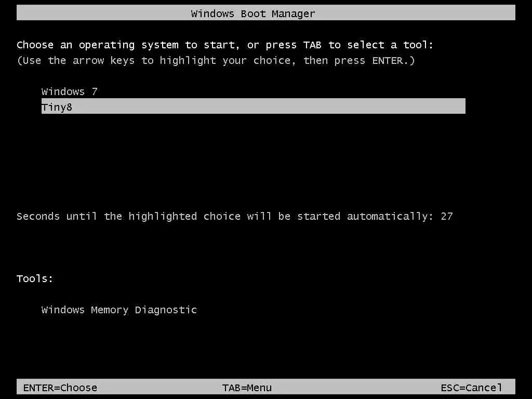Choose the highlighted Tiny8 entry
532x399 pixels.
pyautogui.click(x=253, y=106)
